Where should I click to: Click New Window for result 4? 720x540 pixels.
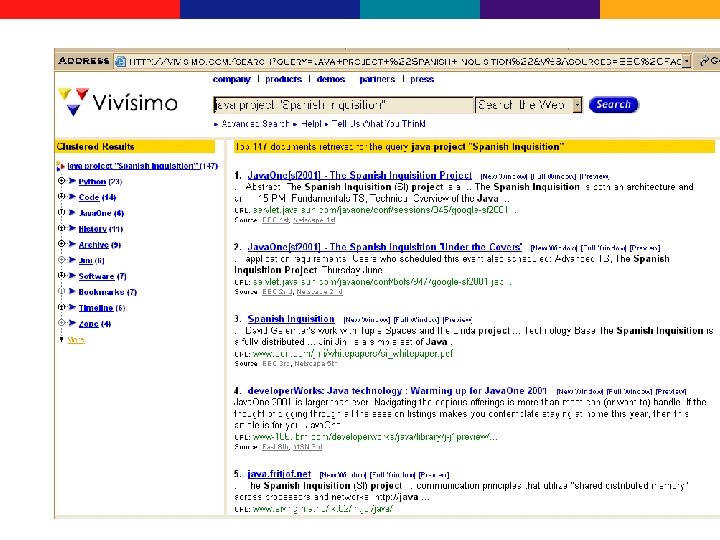tap(580, 392)
